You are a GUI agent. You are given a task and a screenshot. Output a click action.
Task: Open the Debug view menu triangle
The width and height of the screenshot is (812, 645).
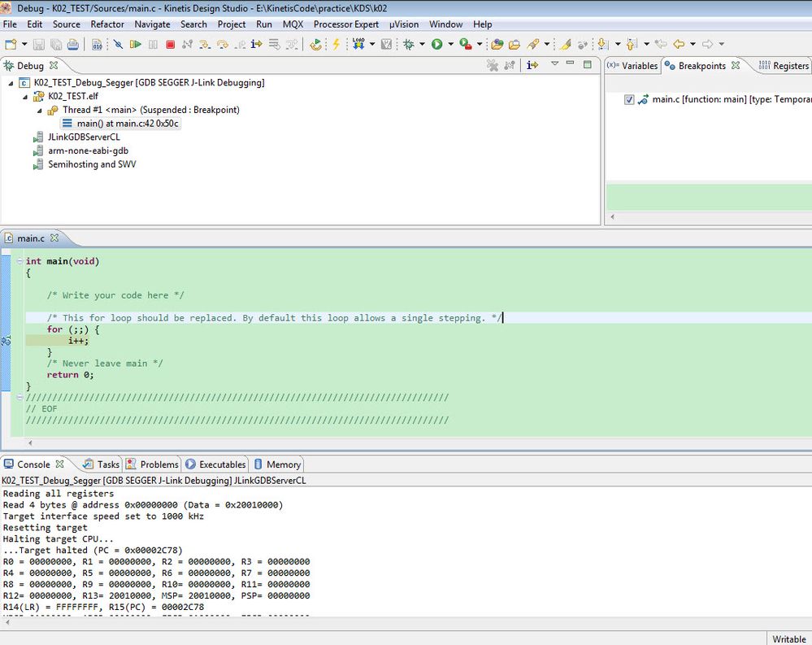[x=554, y=63]
